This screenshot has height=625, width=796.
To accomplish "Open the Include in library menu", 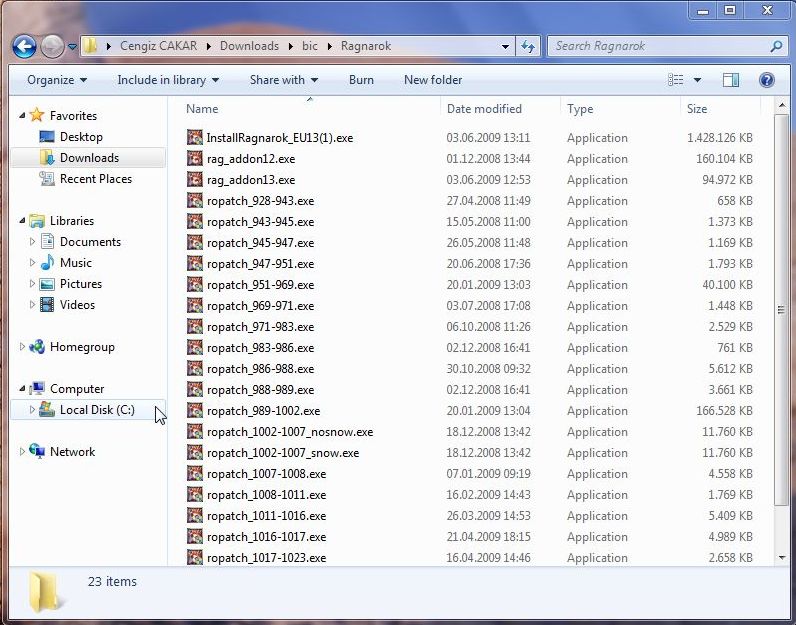I will click(168, 80).
